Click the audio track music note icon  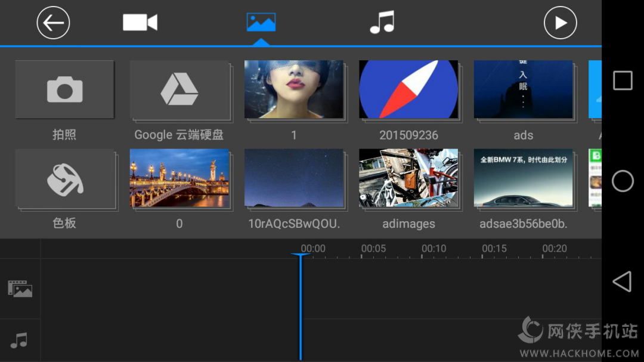(19, 341)
